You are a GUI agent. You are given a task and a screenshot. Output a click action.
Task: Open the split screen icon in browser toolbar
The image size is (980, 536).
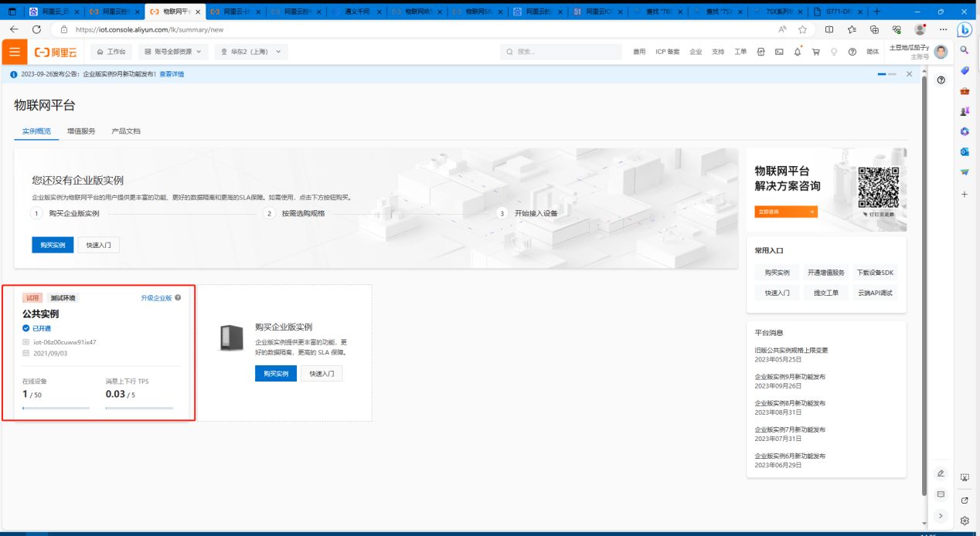tap(829, 29)
